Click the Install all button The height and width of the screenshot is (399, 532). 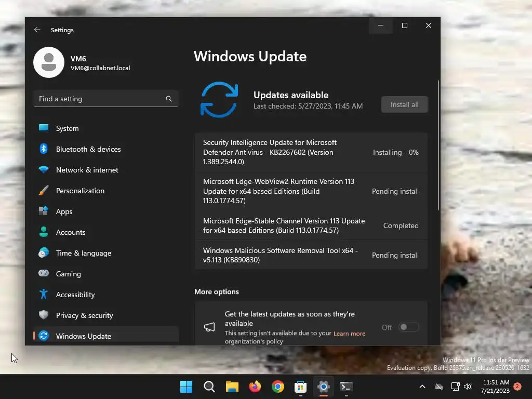coord(404,104)
